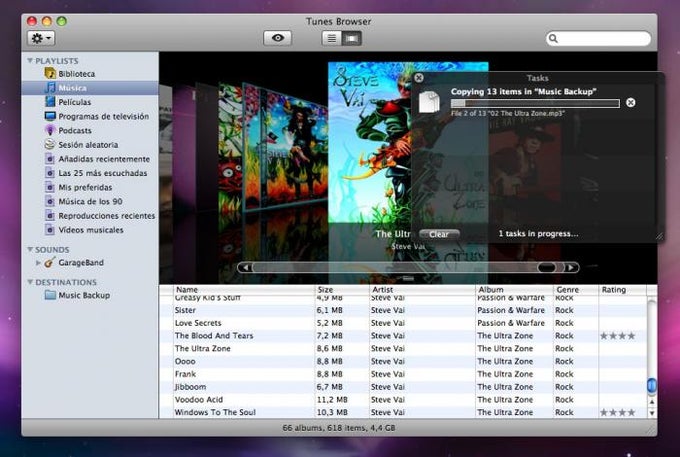The image size is (680, 457).
Task: Select the GarageBand guitar icon
Action: click(x=50, y=262)
